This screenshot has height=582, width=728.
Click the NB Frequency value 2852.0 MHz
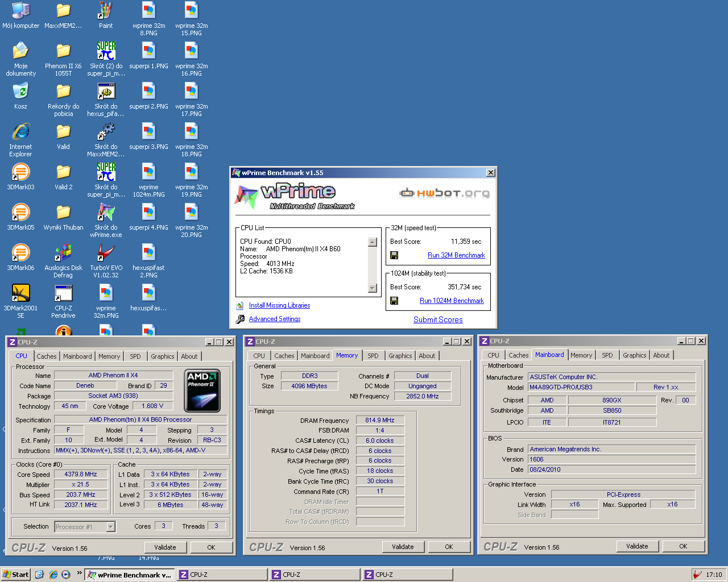[x=423, y=396]
